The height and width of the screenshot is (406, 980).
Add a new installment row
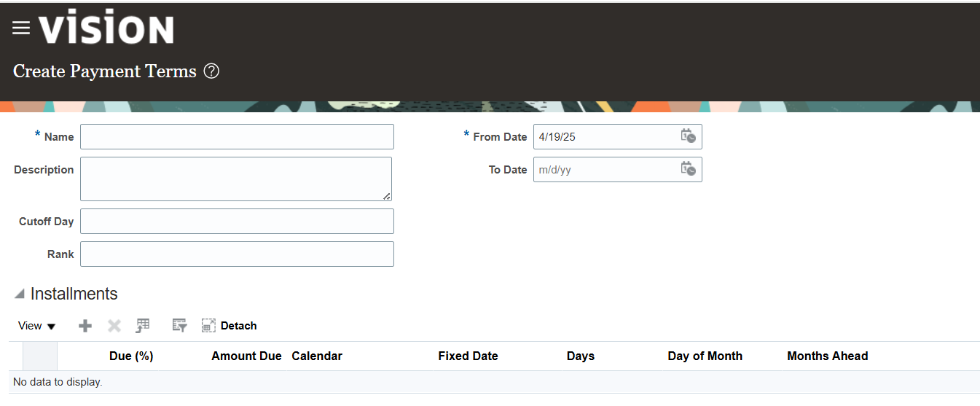pos(85,326)
